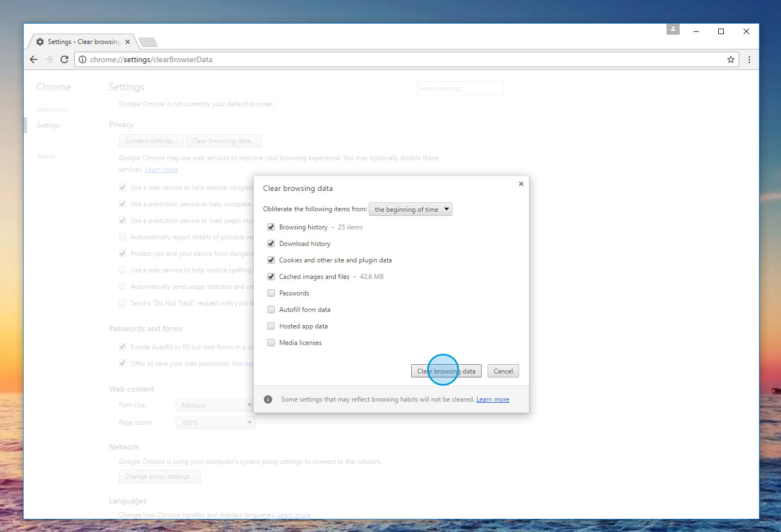Click the site information icon in address bar
The height and width of the screenshot is (532, 781).
[x=83, y=59]
